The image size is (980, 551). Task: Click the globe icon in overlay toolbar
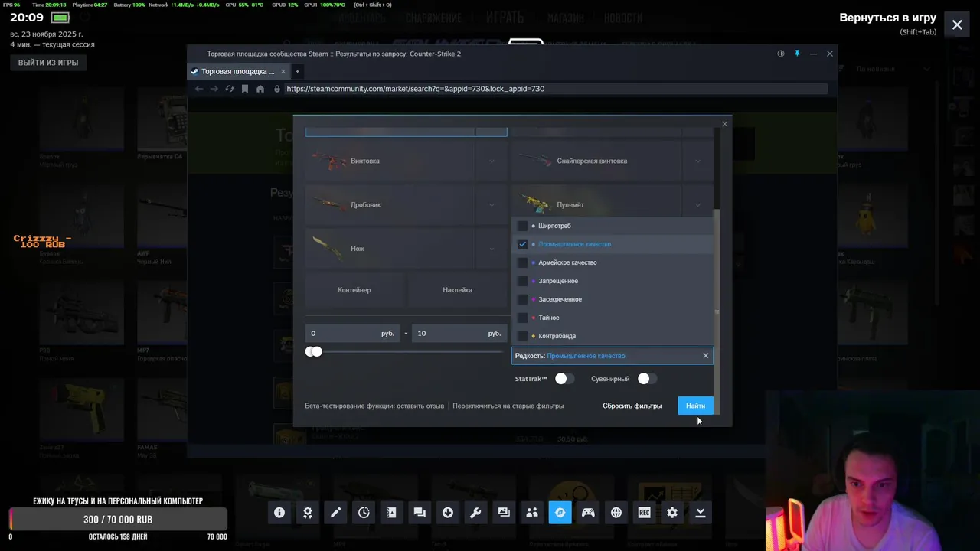pos(616,513)
